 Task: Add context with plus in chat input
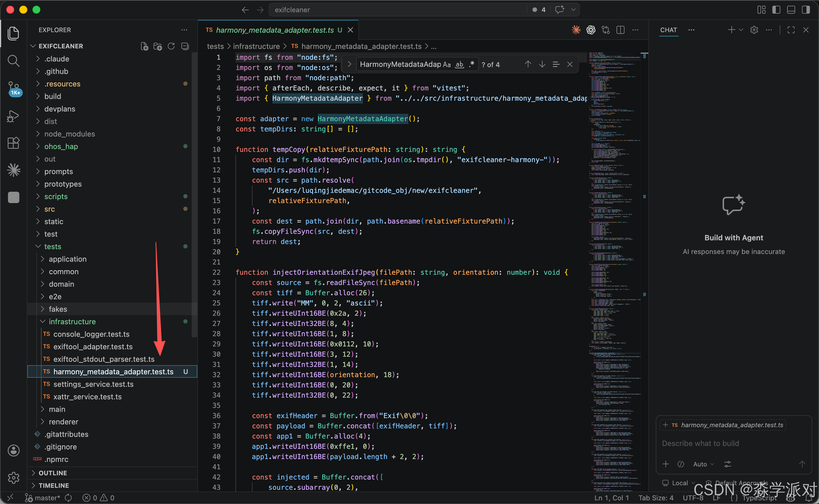tap(666, 464)
